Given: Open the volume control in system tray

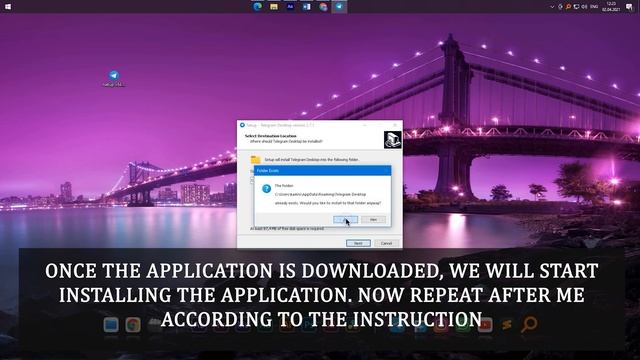Looking at the screenshot, I should pos(584,7).
